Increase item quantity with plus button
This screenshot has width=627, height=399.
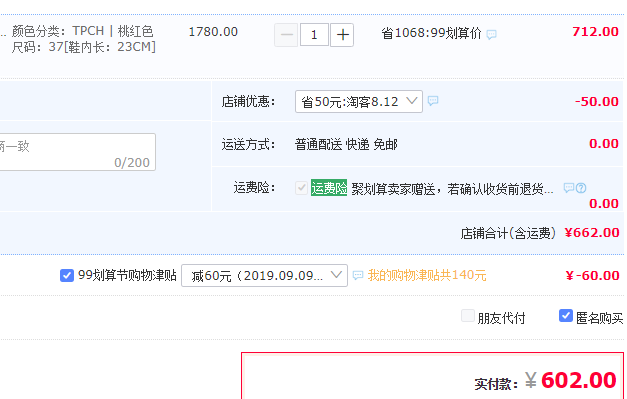[x=342, y=35]
